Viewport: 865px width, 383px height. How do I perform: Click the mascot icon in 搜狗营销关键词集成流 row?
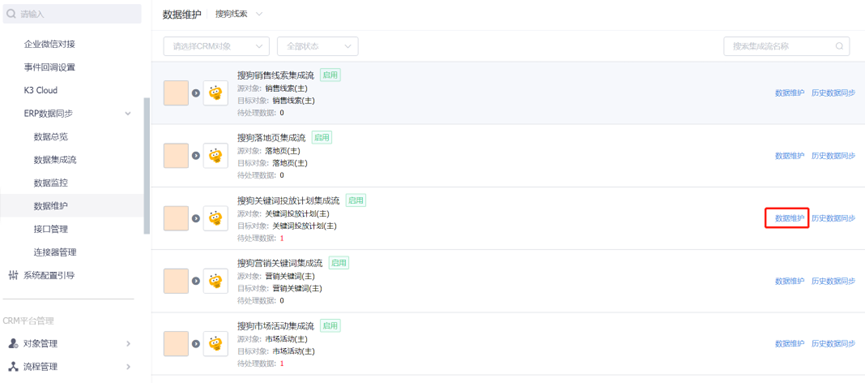[x=216, y=281]
